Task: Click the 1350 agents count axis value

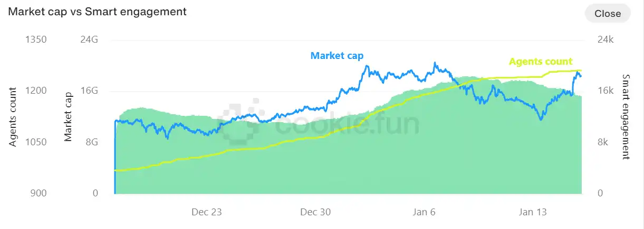Action: [36, 40]
